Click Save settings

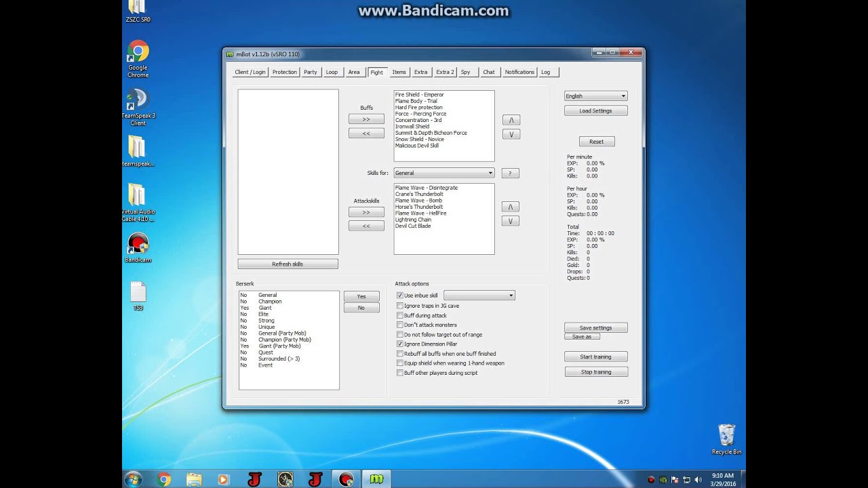pos(595,328)
